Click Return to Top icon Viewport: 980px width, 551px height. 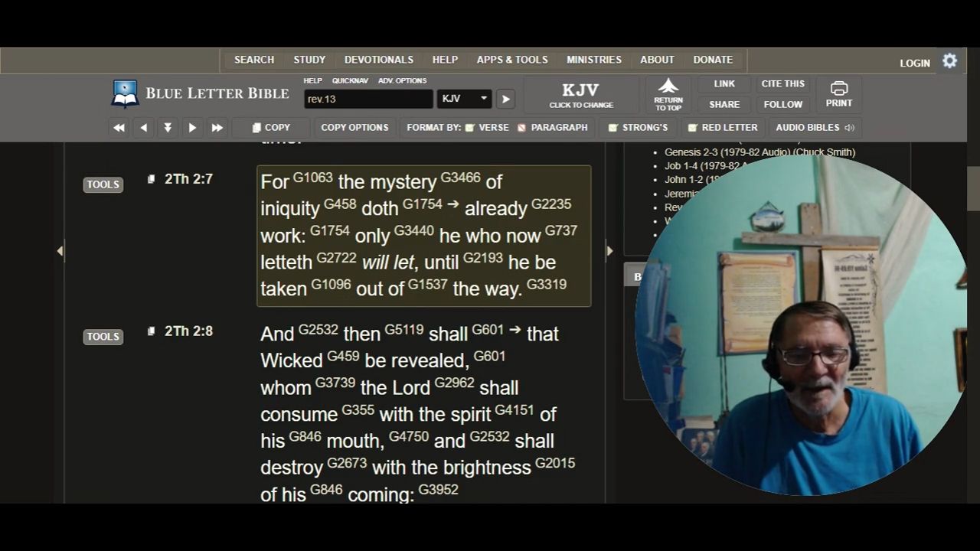[x=668, y=94]
